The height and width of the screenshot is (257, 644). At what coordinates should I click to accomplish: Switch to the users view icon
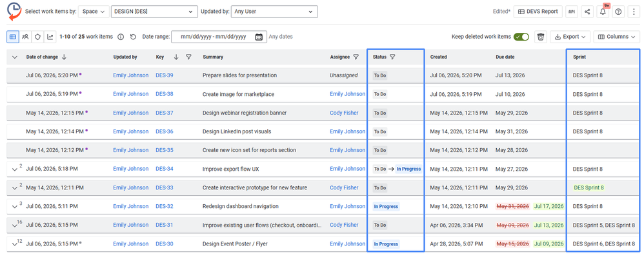pyautogui.click(x=25, y=37)
